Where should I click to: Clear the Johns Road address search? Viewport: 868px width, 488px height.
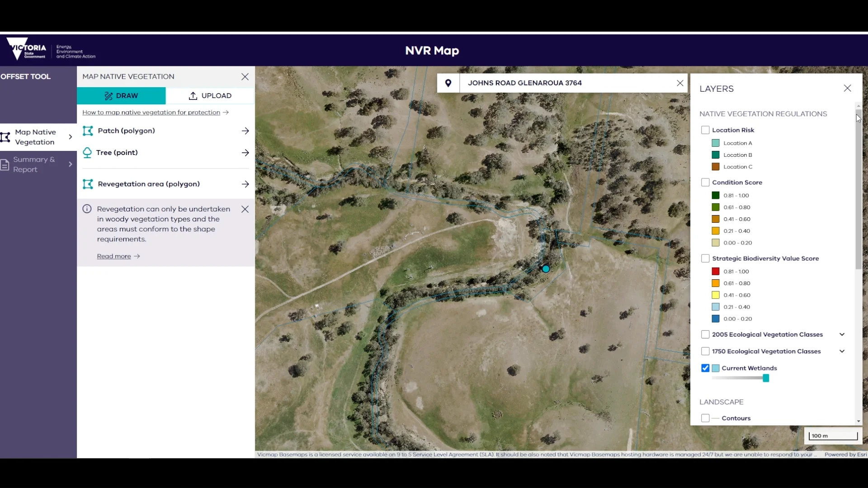(679, 83)
